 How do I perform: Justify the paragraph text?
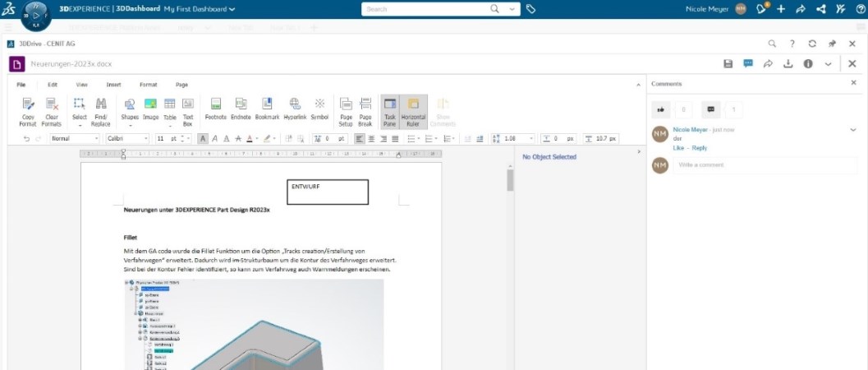pyautogui.click(x=395, y=138)
